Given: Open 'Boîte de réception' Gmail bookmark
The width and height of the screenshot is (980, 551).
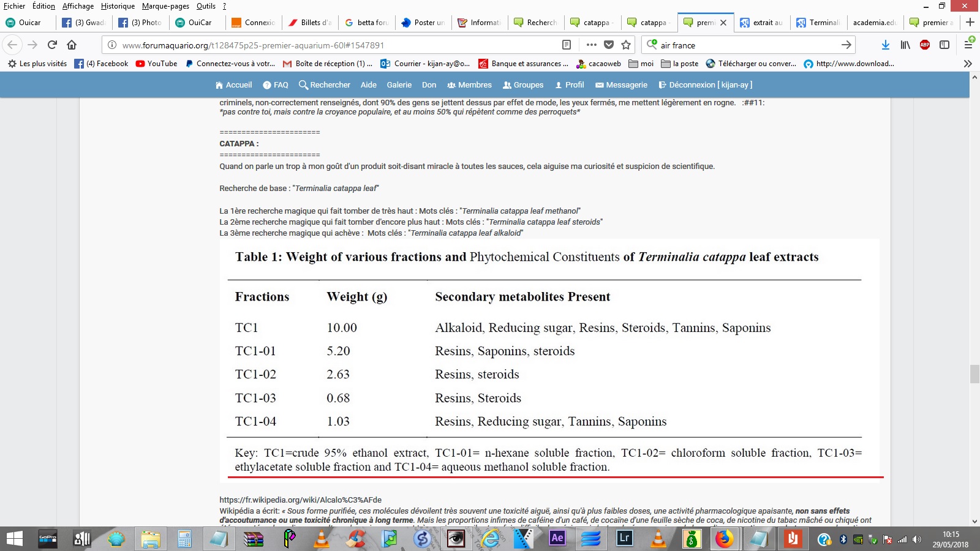Looking at the screenshot, I should click(x=327, y=64).
